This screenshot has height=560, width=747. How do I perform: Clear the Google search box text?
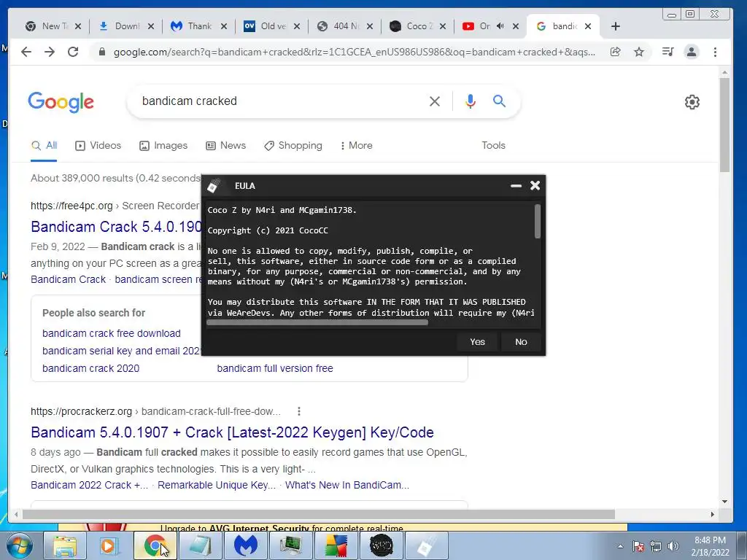pyautogui.click(x=434, y=101)
